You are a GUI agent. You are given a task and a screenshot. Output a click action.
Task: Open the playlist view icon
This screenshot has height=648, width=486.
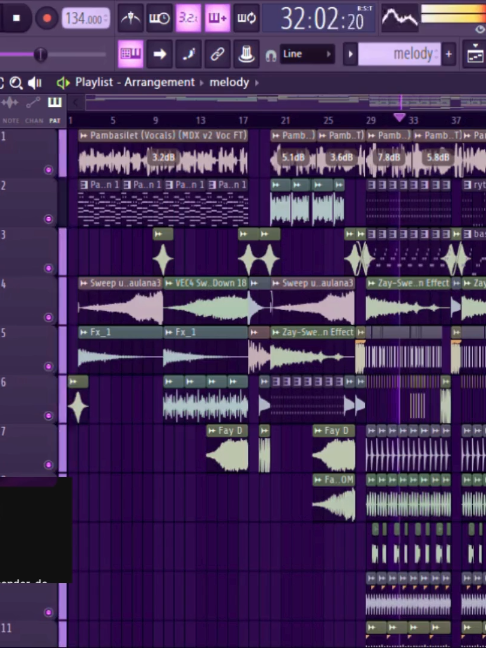click(475, 54)
